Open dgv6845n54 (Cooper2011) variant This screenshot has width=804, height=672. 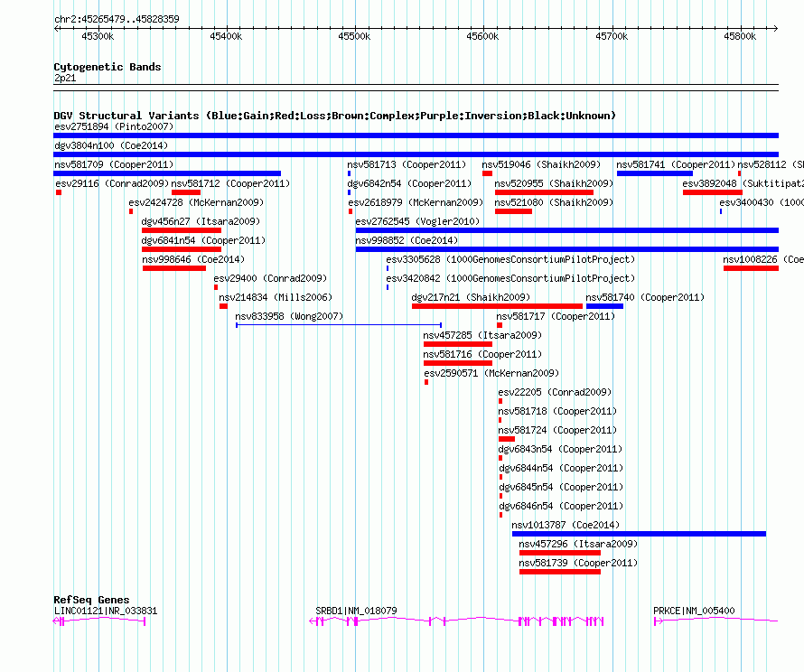561,487
